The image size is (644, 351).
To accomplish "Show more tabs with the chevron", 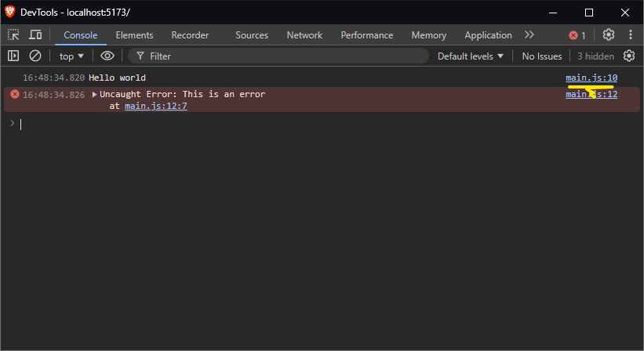I will (529, 35).
